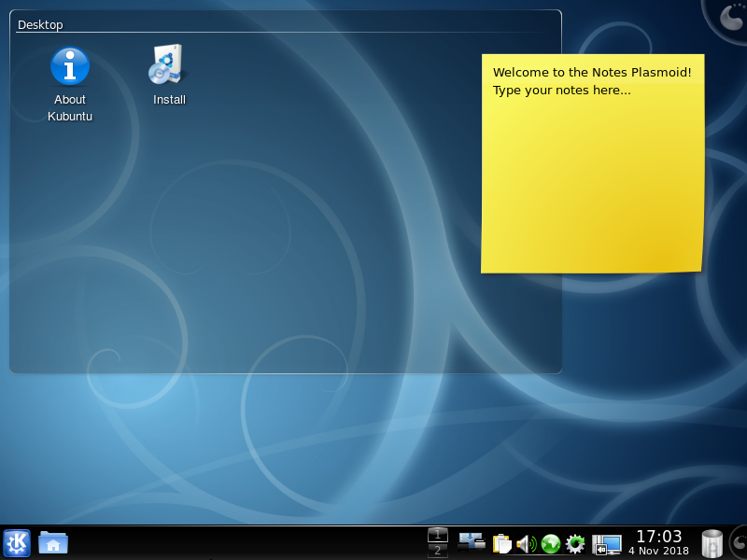Open the trash can in the panel
The width and height of the screenshot is (747, 560).
(x=712, y=542)
